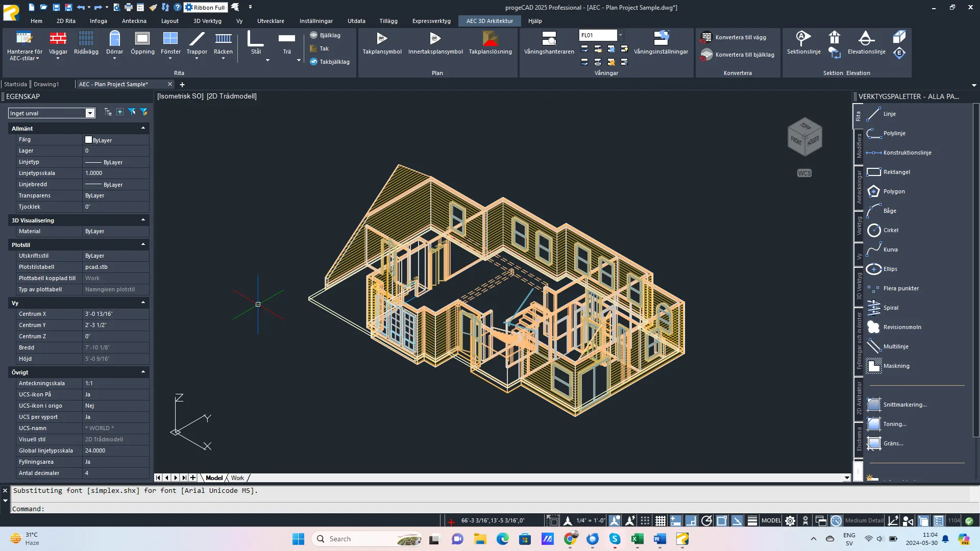The image size is (980, 551).
Task: Collapse the Plotstil properties section
Action: 143,244
